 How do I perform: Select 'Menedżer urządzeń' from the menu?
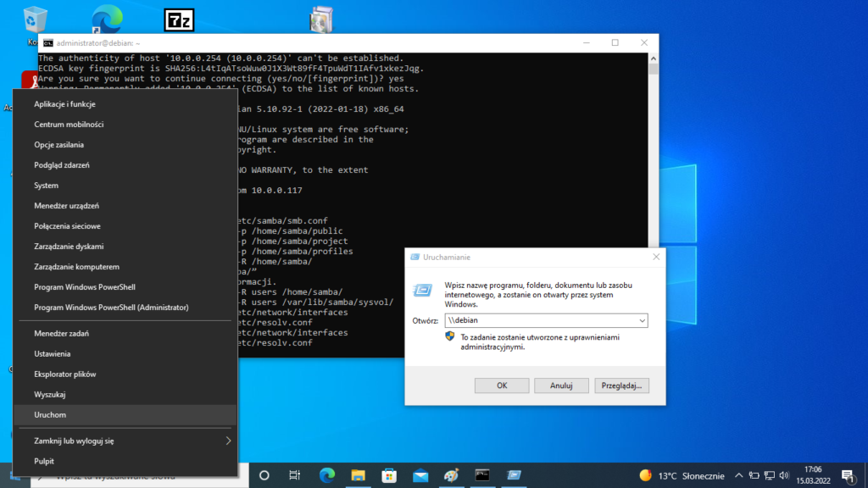coord(67,206)
